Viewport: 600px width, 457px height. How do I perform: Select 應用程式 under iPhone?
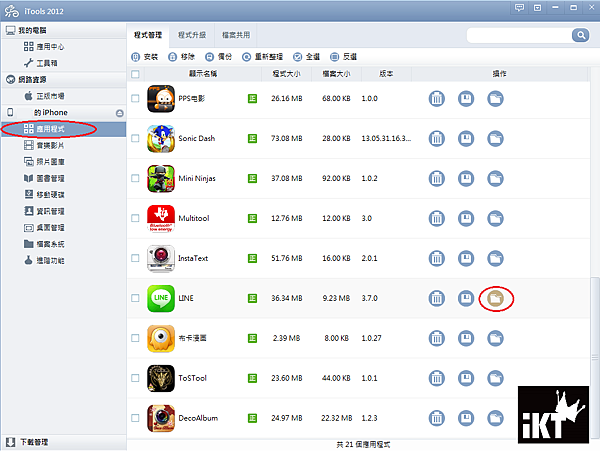64,129
